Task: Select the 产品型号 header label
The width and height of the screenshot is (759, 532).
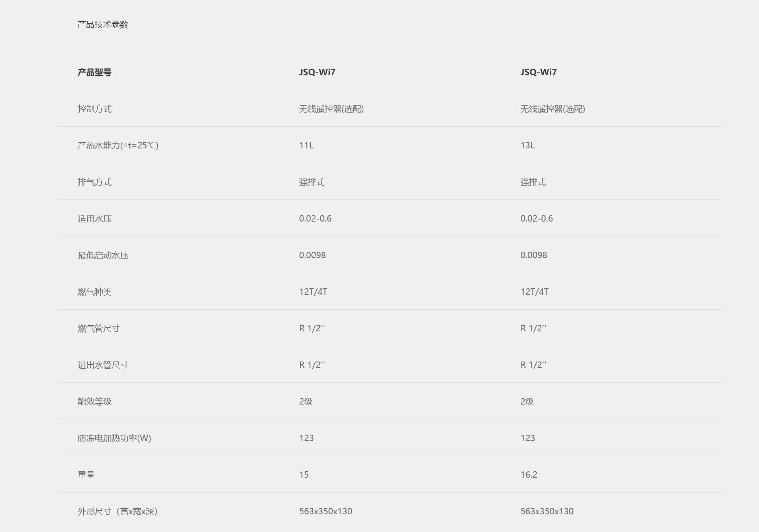Action: coord(95,72)
